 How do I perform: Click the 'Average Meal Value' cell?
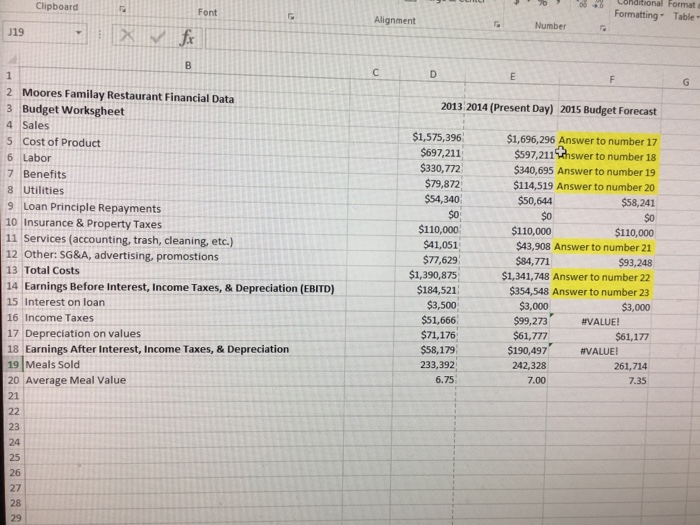tap(76, 380)
